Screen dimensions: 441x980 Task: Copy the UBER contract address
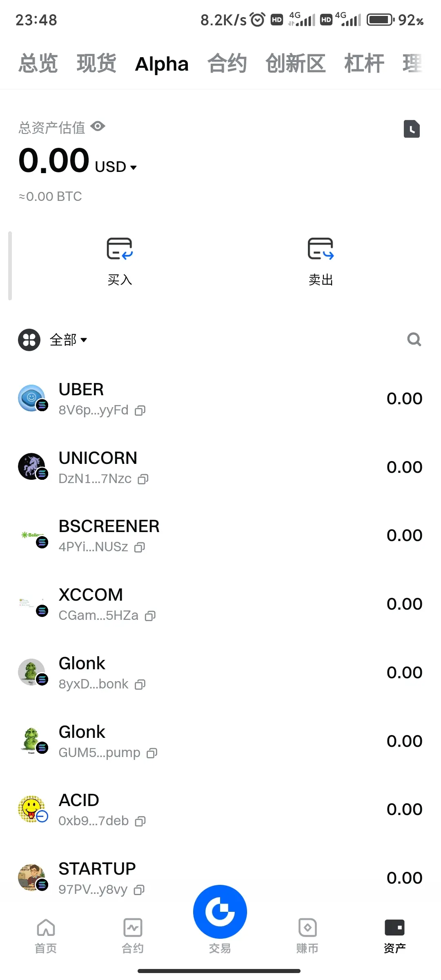click(x=140, y=410)
